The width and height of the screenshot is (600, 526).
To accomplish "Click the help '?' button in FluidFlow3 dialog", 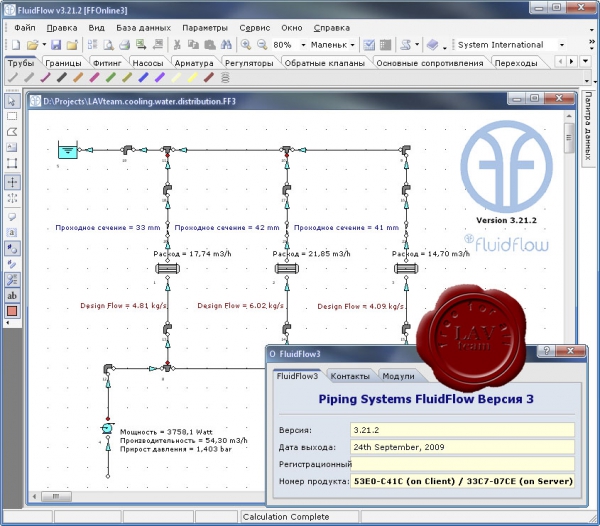I will click(546, 350).
